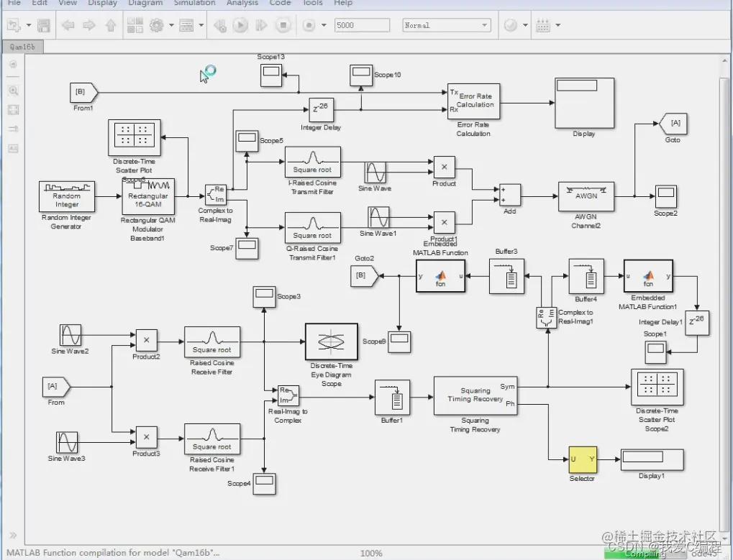Click the Stop simulation button
This screenshot has width=733, height=560.
[x=283, y=25]
